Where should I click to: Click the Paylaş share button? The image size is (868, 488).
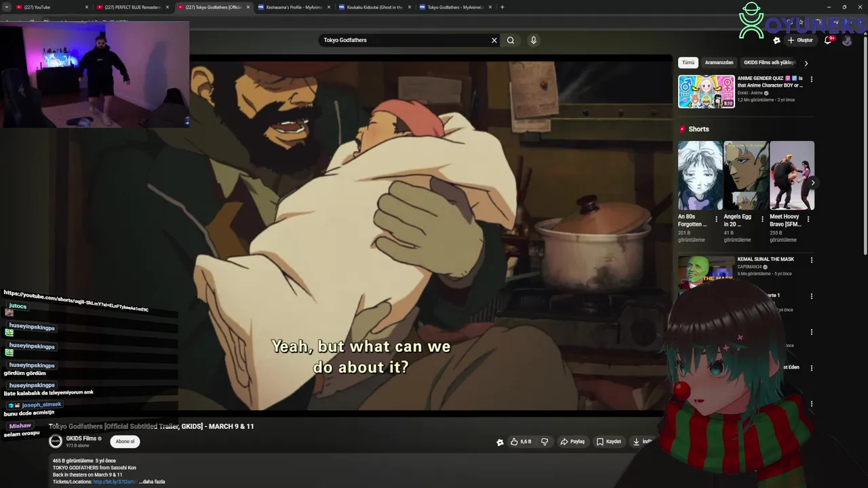coord(572,442)
